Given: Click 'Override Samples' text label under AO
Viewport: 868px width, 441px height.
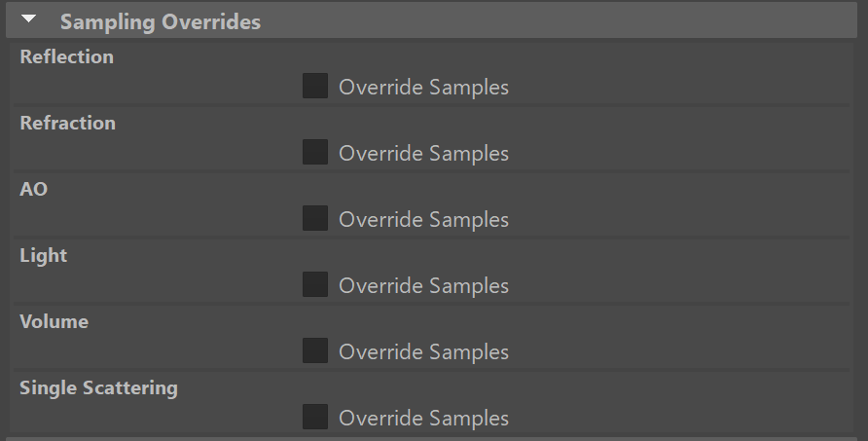Looking at the screenshot, I should 423,220.
